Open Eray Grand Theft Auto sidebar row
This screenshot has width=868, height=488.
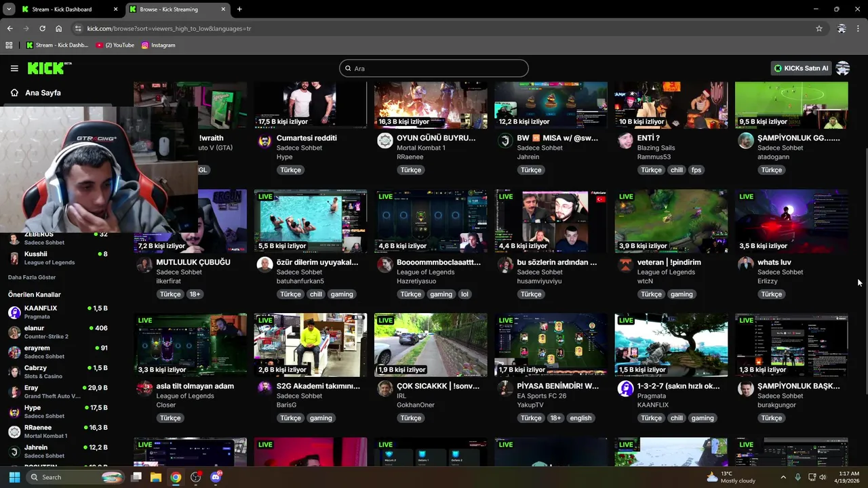(58, 392)
